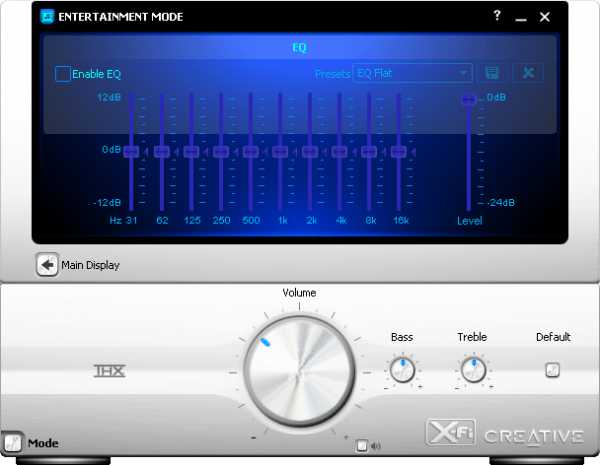600x465 pixels.
Task: Click the 16k band slider handle
Action: [x=399, y=152]
